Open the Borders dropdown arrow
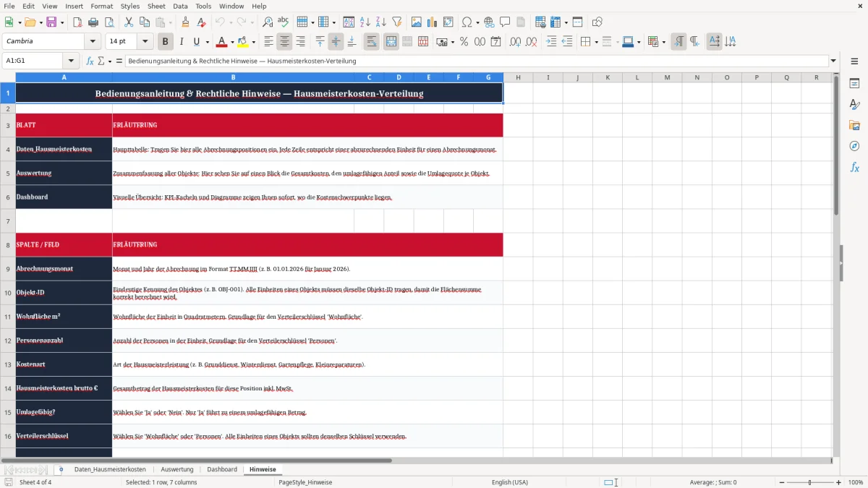This screenshot has height=488, width=868. point(596,42)
